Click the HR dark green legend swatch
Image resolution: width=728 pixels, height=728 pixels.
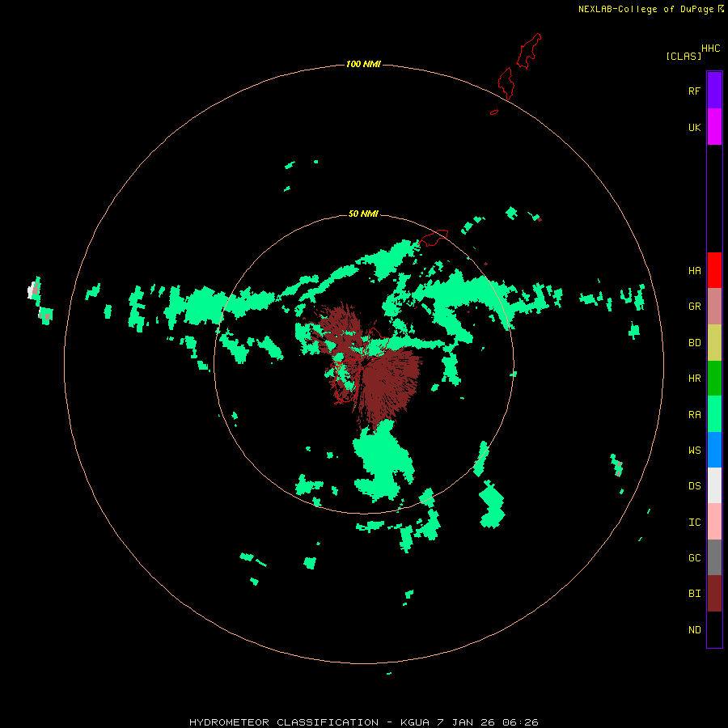(714, 379)
